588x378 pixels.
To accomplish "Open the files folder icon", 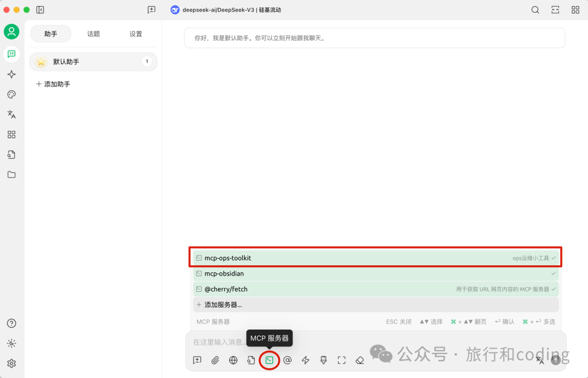I will 11,175.
